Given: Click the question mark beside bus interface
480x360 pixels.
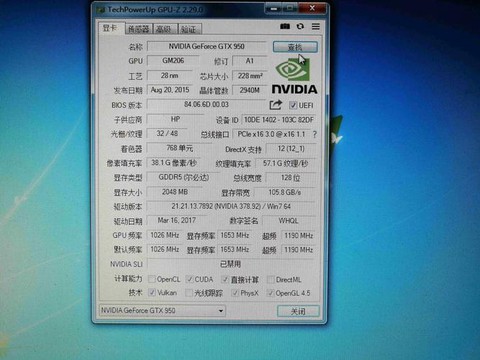Looking at the screenshot, I should pos(315,134).
